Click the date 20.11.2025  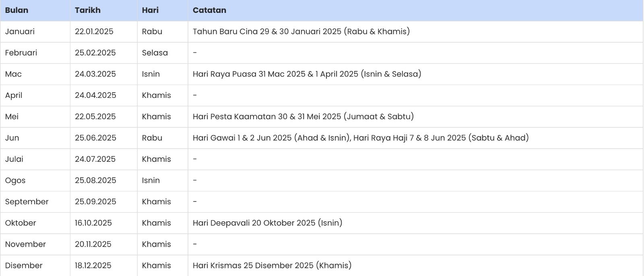[93, 244]
